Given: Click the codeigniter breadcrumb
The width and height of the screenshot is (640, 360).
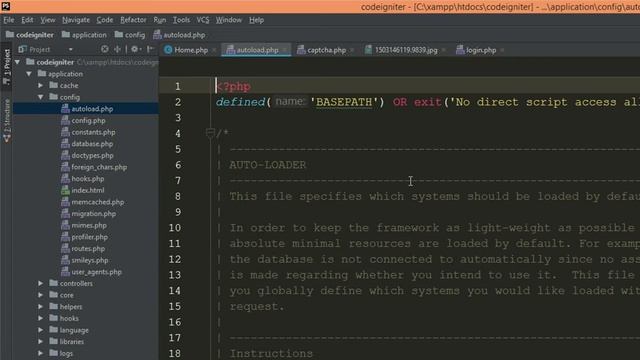Looking at the screenshot, I should tap(30, 35).
